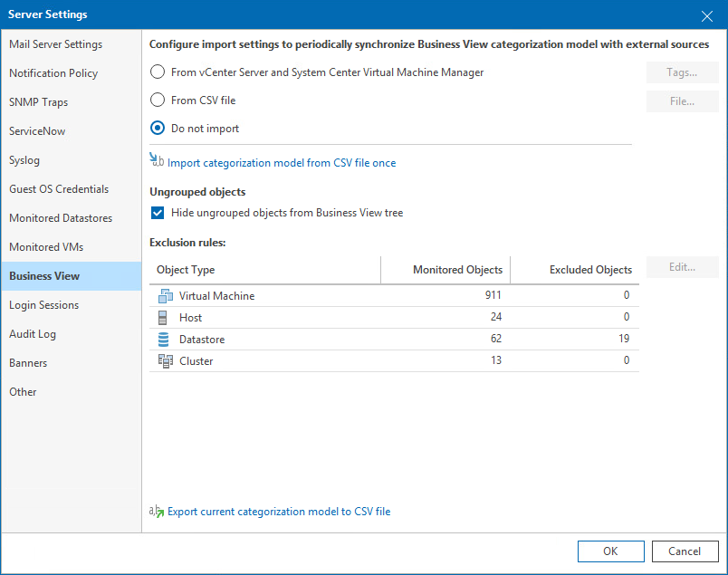Uncheck Hide ungrouped objects from Business View tree

pos(158,213)
